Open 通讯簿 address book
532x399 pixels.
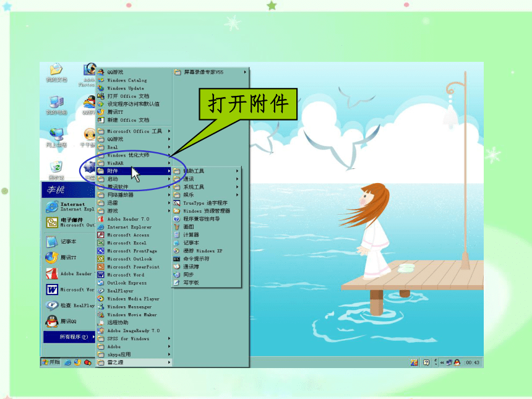(x=206, y=267)
